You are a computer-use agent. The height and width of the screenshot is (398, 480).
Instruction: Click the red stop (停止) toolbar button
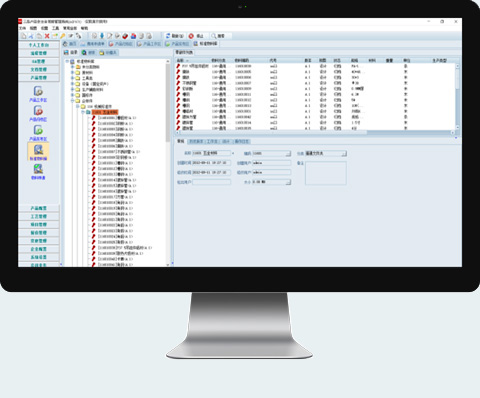tap(196, 36)
